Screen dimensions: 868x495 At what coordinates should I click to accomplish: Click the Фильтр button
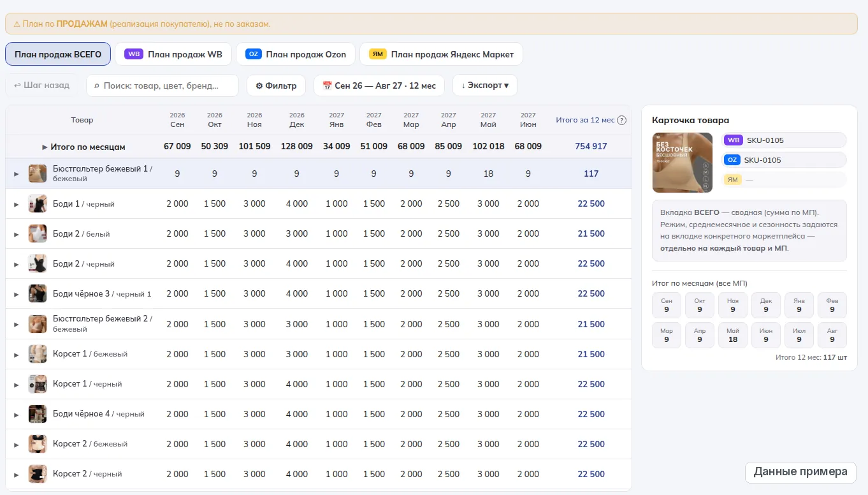(276, 85)
